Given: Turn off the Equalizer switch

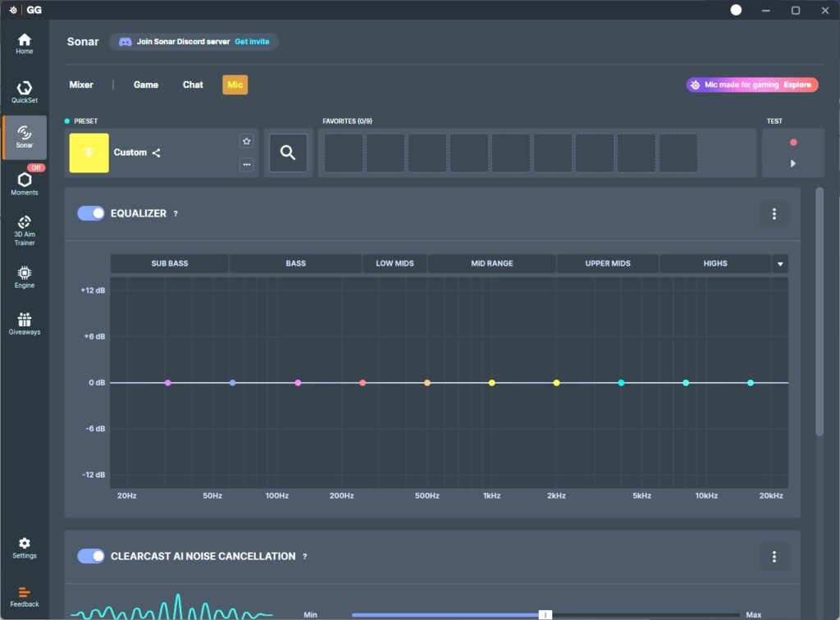Looking at the screenshot, I should (x=91, y=213).
